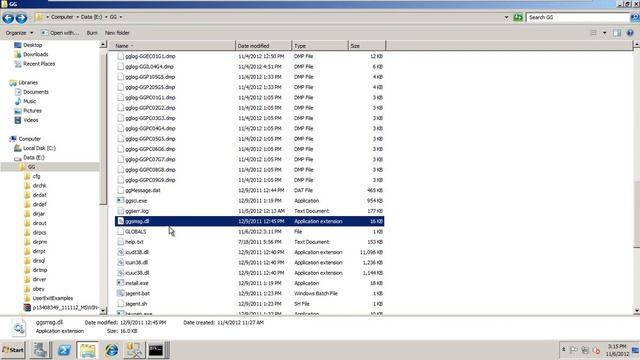Go back with the Back arrow button
The image size is (640, 360).
pyautogui.click(x=8, y=18)
